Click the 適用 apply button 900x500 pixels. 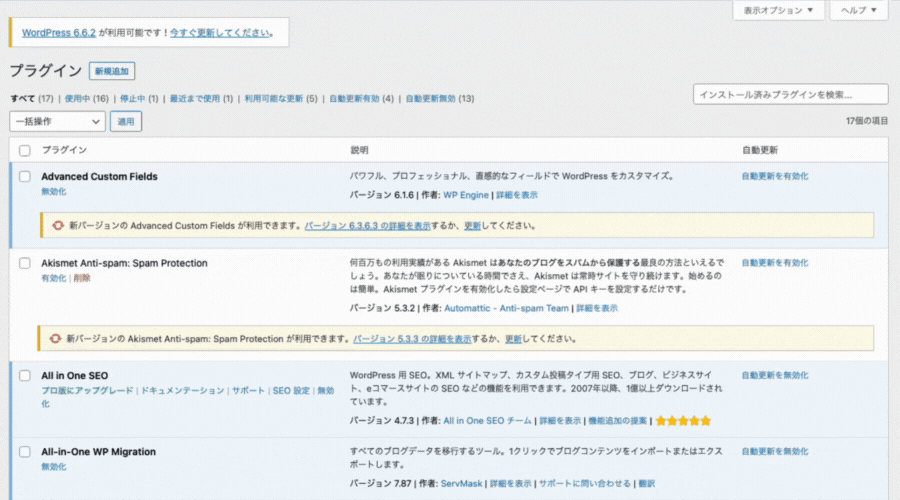126,121
